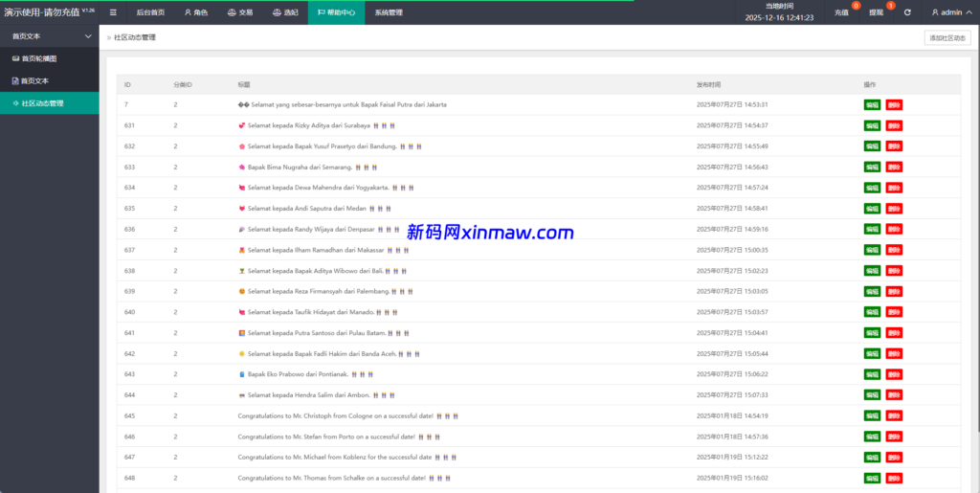Edit the Bima Nugraha row (ID 633)

[872, 167]
